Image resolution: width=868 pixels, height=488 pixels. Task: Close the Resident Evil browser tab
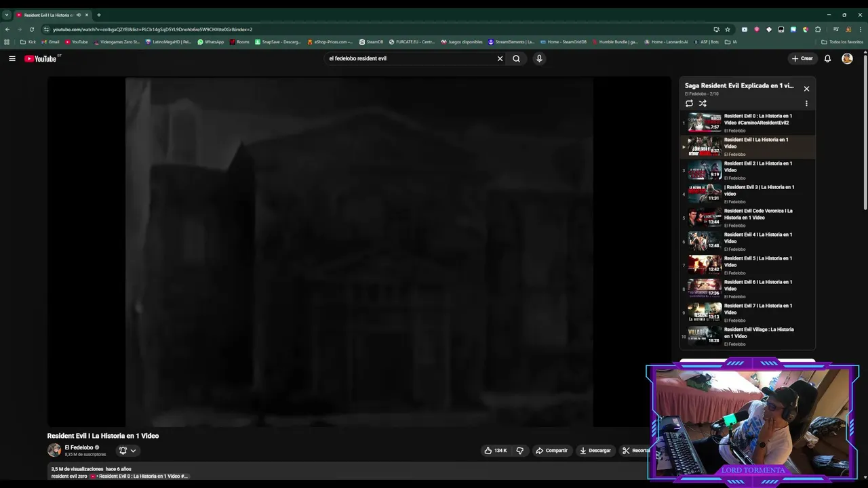pos(87,15)
